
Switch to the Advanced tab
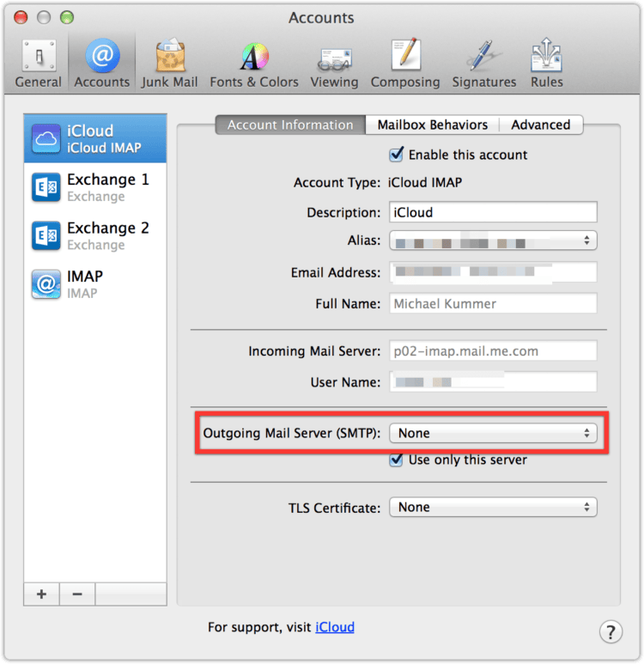[x=541, y=125]
